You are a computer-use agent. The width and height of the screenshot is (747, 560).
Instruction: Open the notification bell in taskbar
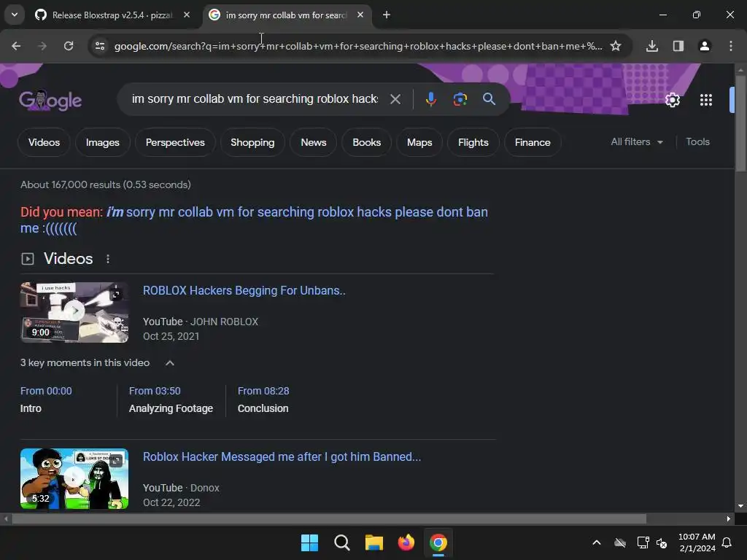pyautogui.click(x=727, y=542)
